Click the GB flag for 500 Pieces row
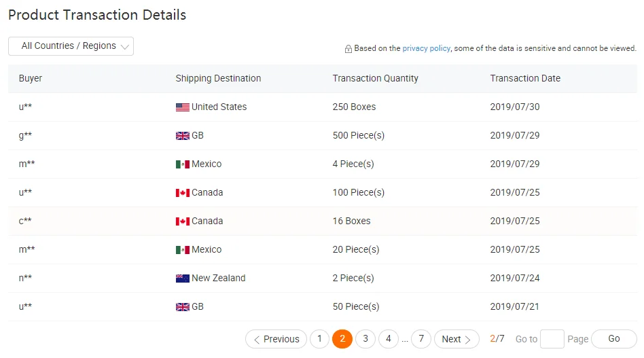 (182, 136)
